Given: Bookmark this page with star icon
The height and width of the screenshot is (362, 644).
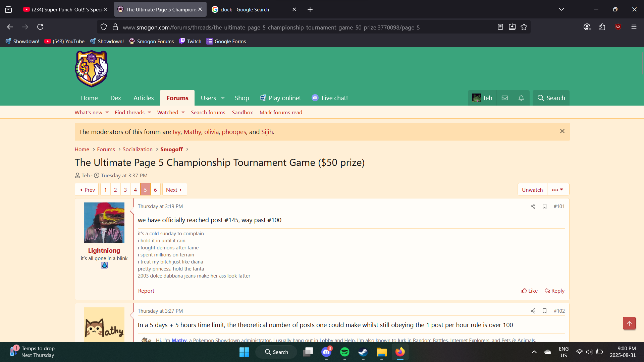Looking at the screenshot, I should coord(524,27).
